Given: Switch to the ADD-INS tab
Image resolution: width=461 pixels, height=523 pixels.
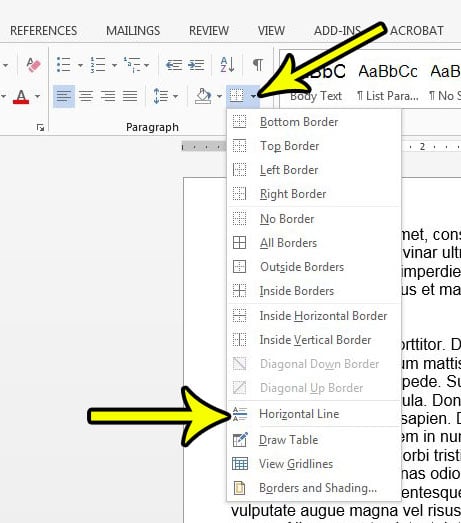Looking at the screenshot, I should coord(338,31).
